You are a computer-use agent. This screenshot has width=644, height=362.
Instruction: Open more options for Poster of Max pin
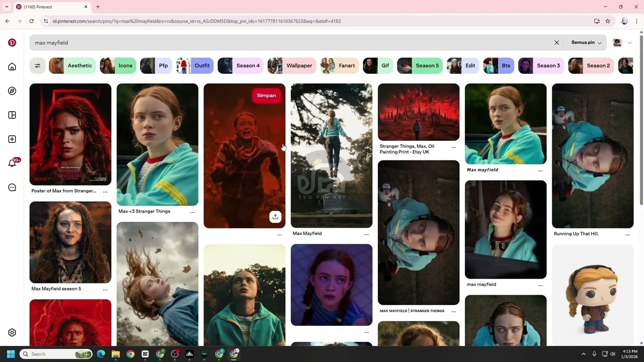click(105, 191)
